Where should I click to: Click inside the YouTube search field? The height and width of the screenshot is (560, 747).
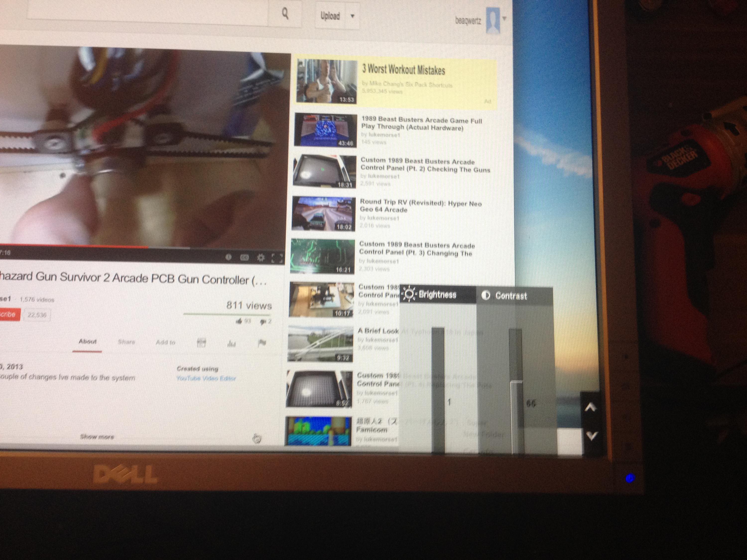pos(147,12)
